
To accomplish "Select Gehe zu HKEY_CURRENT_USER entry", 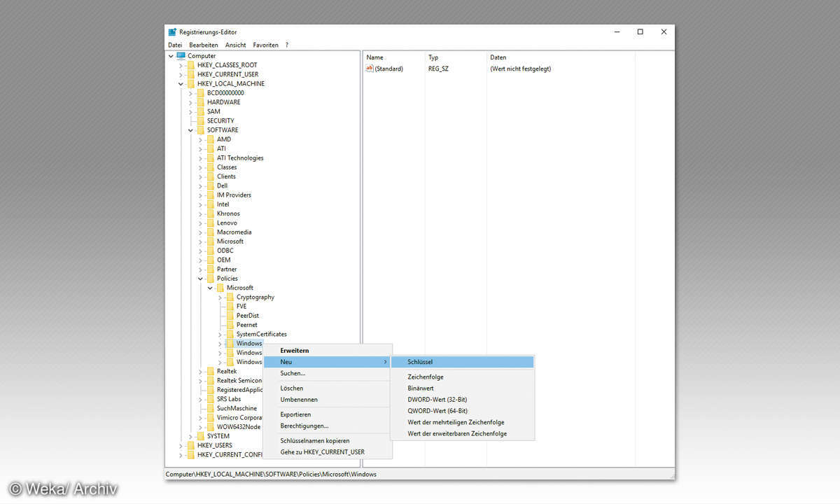I will (328, 452).
